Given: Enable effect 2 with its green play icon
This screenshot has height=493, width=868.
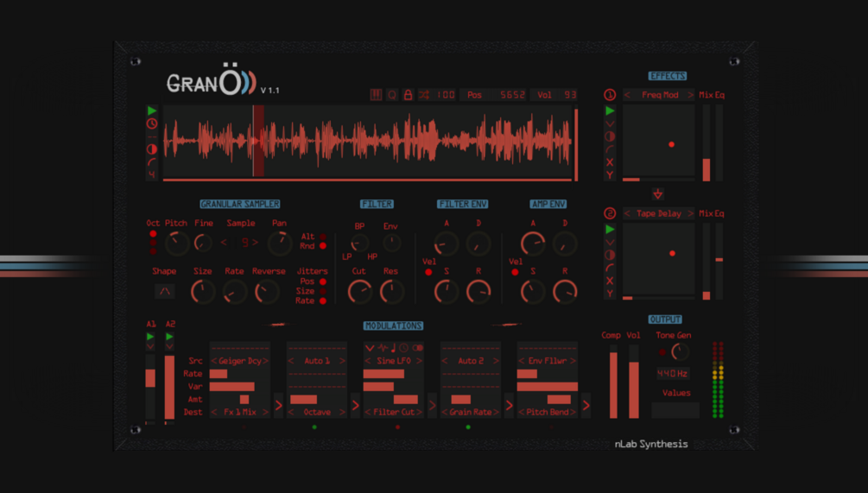Looking at the screenshot, I should [x=610, y=229].
